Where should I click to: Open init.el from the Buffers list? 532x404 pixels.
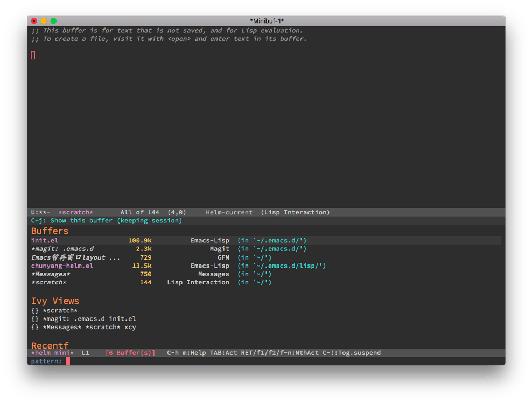click(x=44, y=240)
